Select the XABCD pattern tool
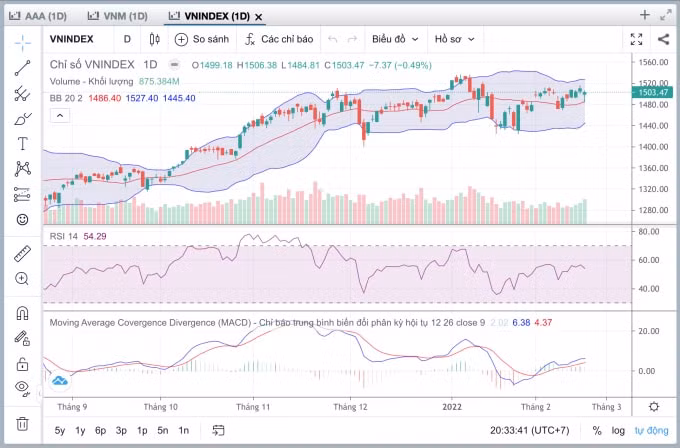The image size is (680, 448). click(23, 169)
